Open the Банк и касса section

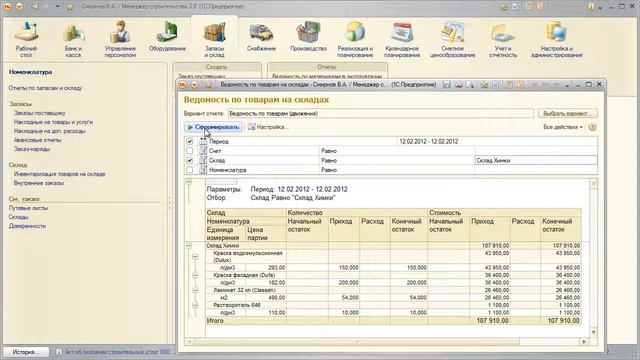pyautogui.click(x=73, y=40)
